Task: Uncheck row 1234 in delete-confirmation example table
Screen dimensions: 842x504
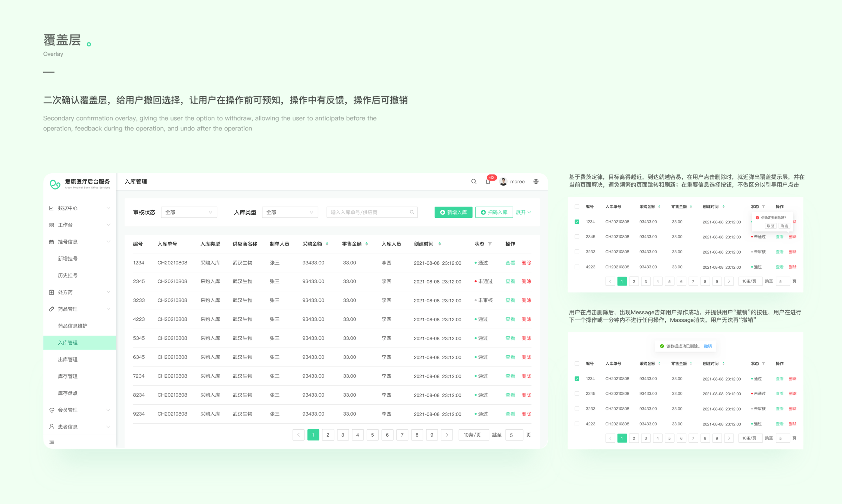Action: tap(577, 222)
